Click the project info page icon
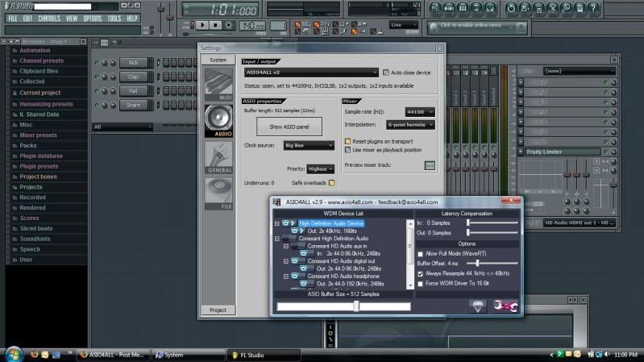 580,8
